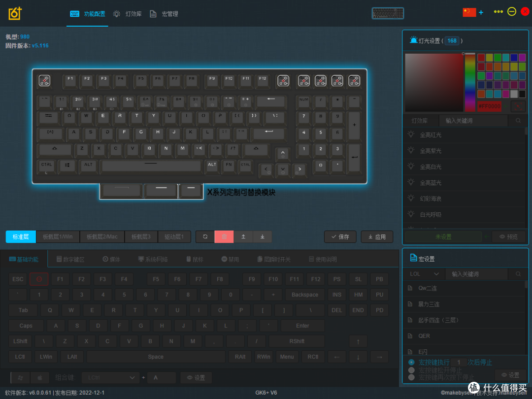Click the red disable circle key icon
Viewport: 532px width, 399px height.
[x=39, y=279]
